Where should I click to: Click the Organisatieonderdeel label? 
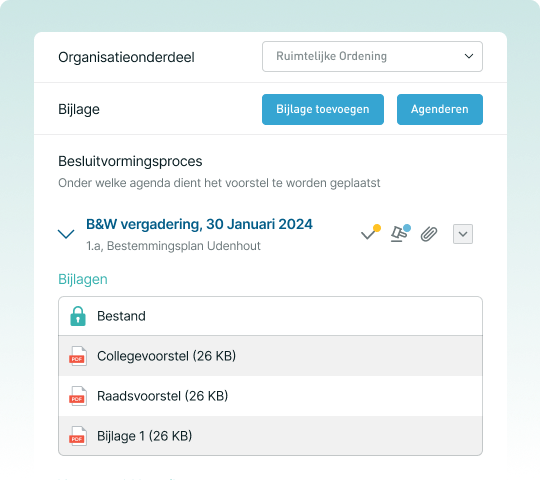coord(126,57)
